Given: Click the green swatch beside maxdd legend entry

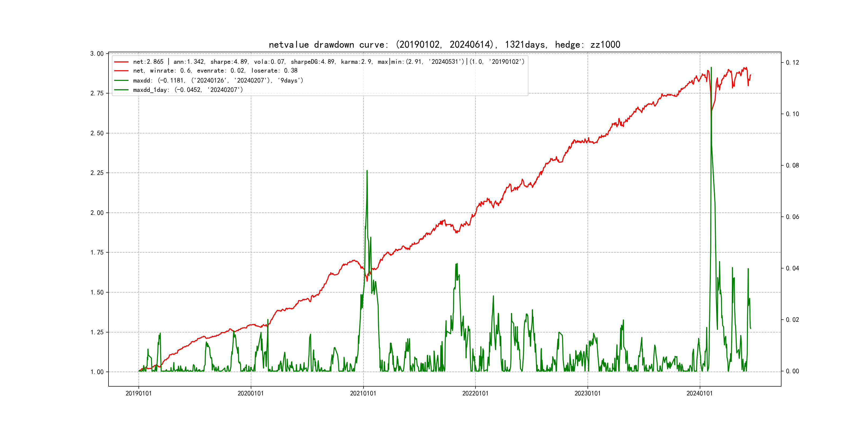Looking at the screenshot, I should pos(121,81).
